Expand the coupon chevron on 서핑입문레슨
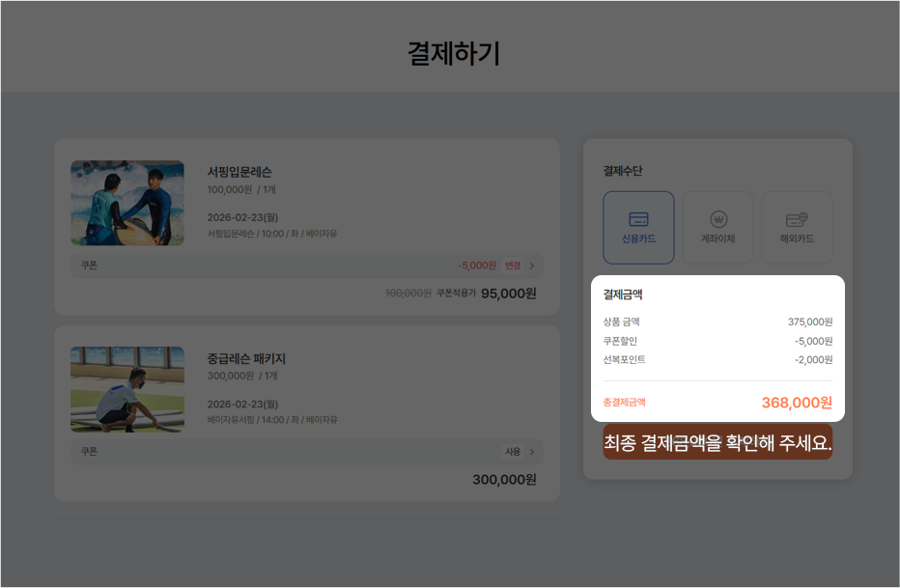Screen dimensions: 900x588 (530, 266)
